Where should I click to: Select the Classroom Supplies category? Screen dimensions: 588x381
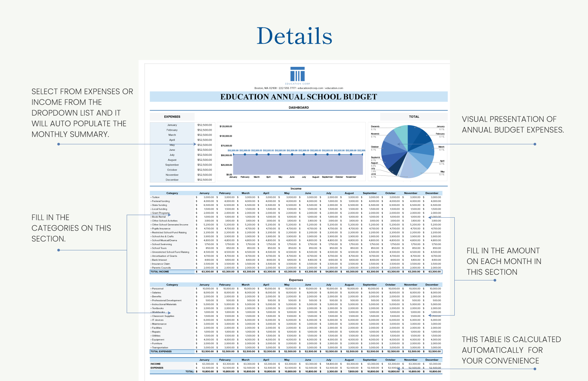(x=162, y=316)
